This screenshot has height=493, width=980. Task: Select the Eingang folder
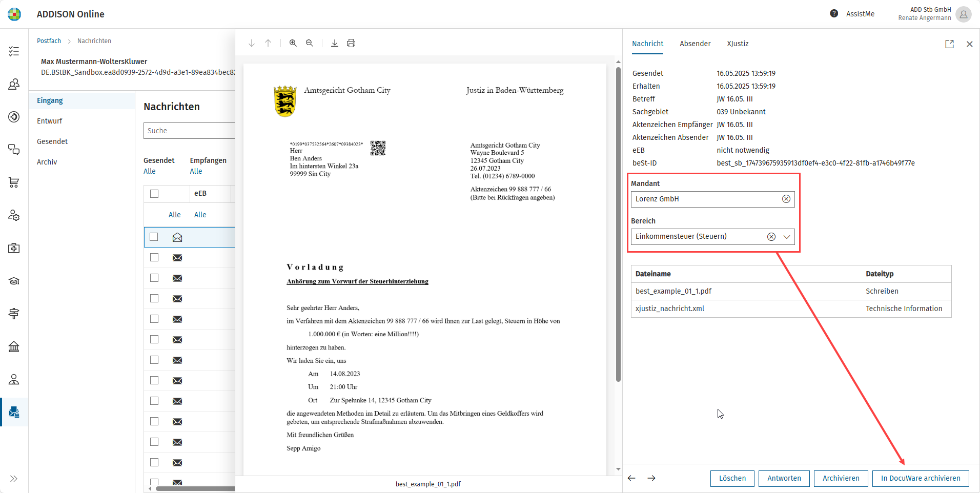[82, 100]
